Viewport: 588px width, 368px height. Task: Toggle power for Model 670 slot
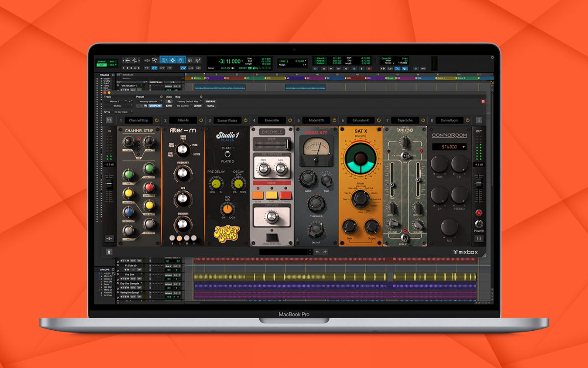coord(335,120)
